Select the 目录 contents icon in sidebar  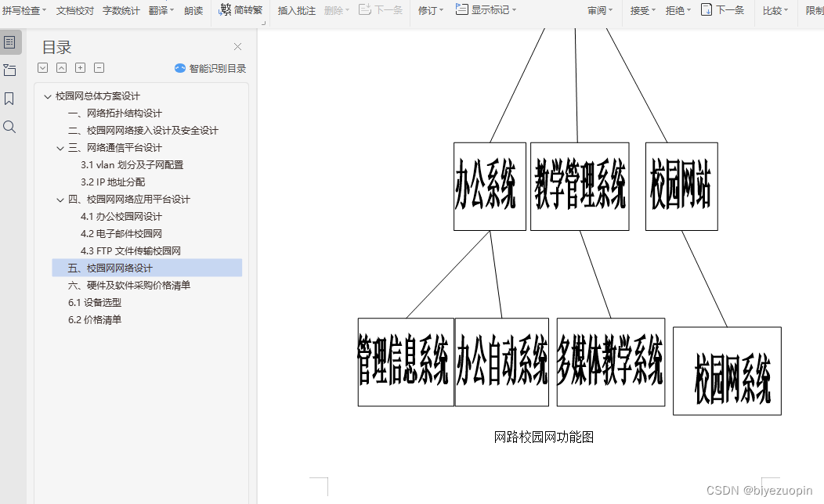point(9,41)
